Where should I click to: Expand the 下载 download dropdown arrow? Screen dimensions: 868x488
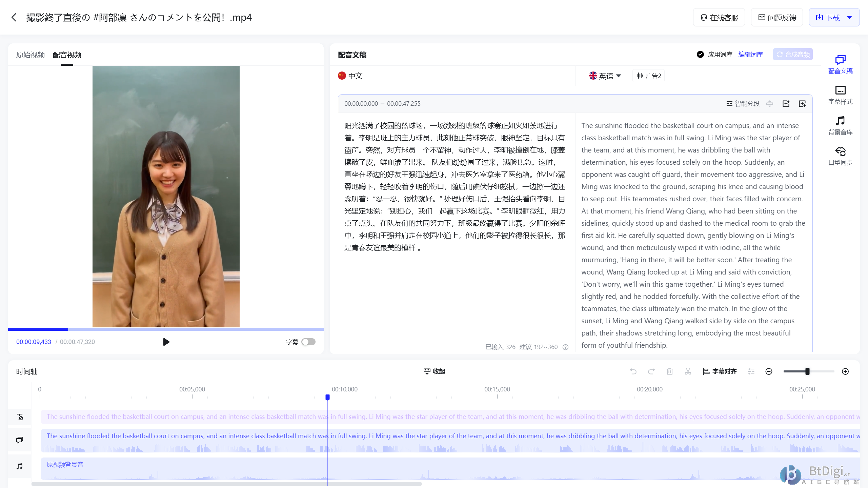click(x=849, y=18)
